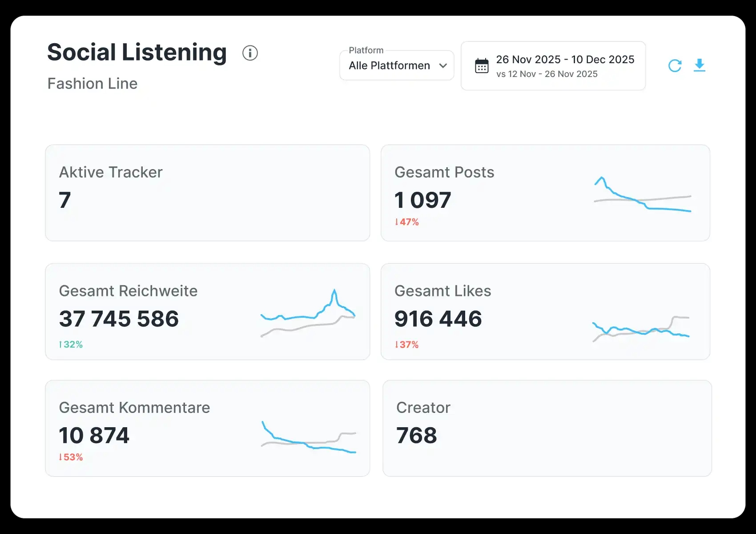Click the Gesamt Likes trend chart

tap(641, 329)
